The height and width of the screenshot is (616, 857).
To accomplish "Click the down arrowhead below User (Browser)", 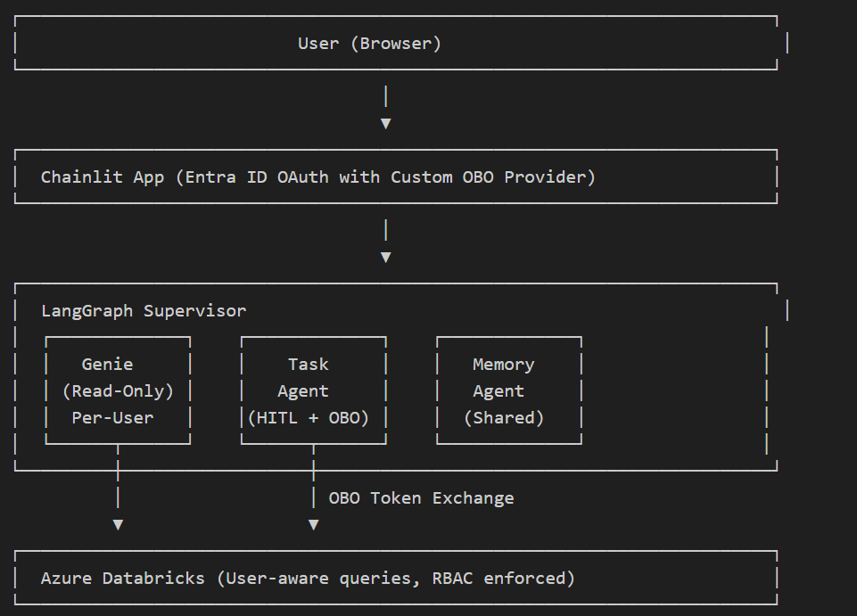I will coord(385,123).
